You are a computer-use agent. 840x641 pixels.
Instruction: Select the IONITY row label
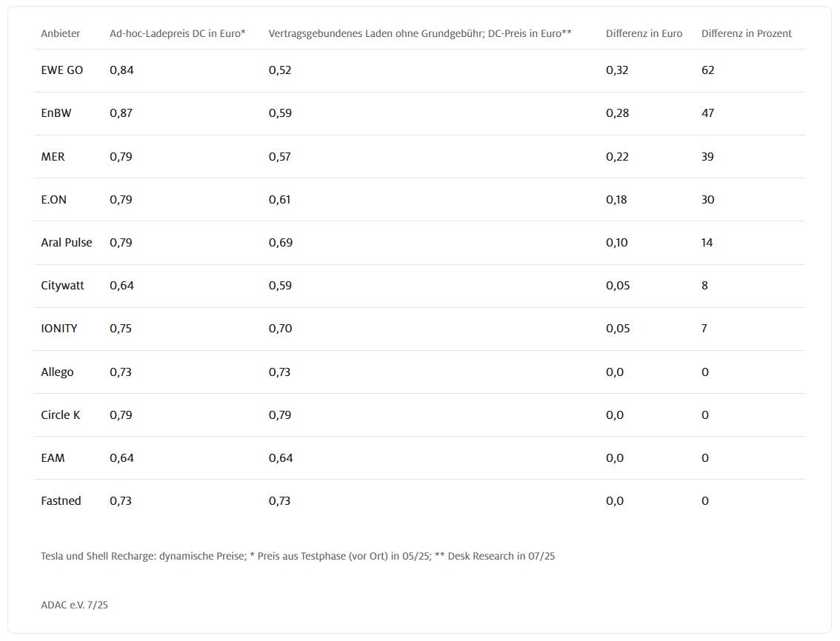click(59, 328)
